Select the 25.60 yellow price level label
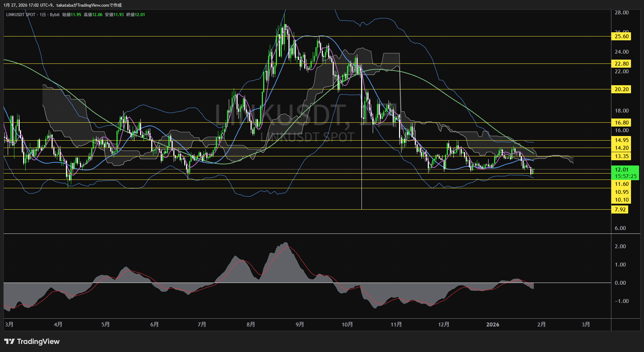Screen dimensions: 644x352 (x=621, y=36)
